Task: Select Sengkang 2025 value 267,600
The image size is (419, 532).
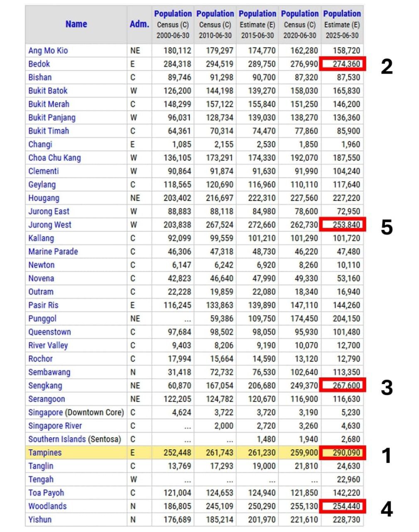Action: click(x=346, y=385)
